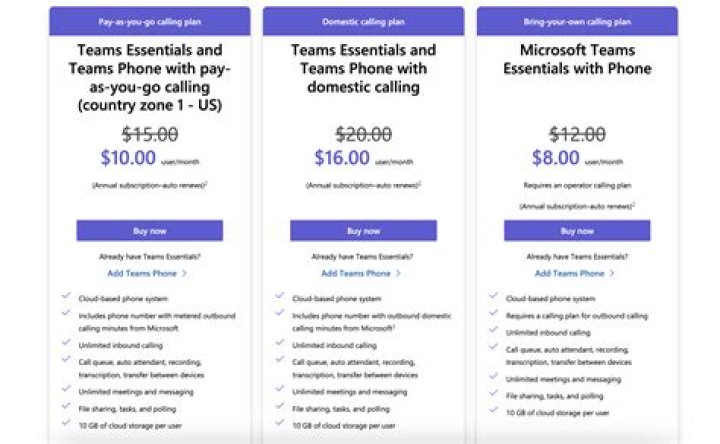This screenshot has width=720, height=444.
Task: Click the checkmark next to pay-as-you-go "Call queue, auto attendant"
Action: point(65,359)
